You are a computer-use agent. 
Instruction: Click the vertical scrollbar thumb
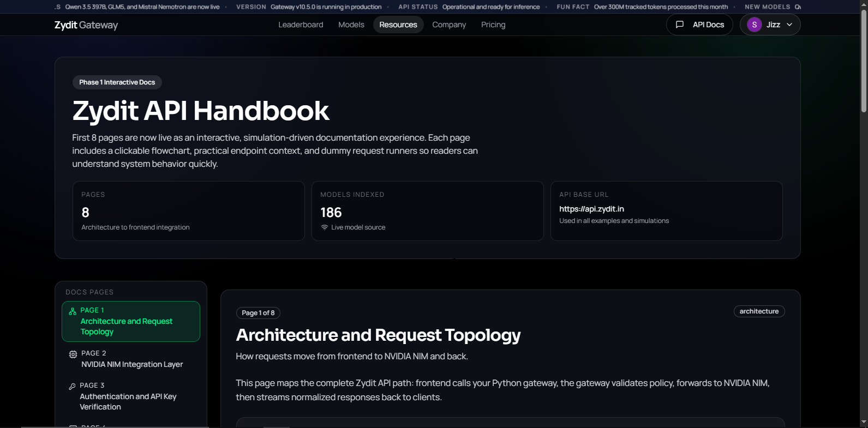[864, 60]
